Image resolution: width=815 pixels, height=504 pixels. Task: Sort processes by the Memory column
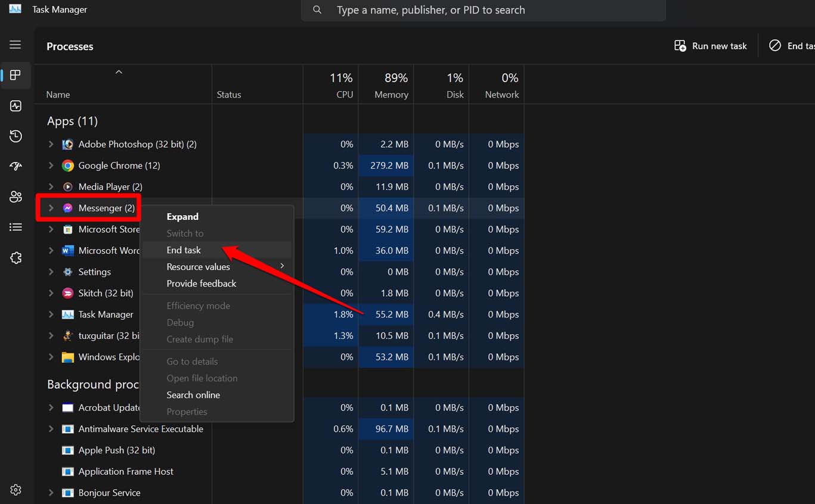[x=386, y=85]
